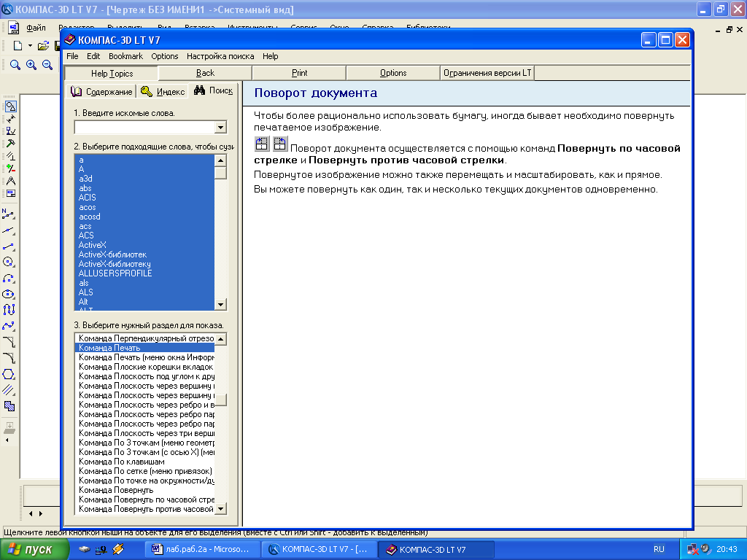Select topic Команда Печать

[x=145, y=348]
